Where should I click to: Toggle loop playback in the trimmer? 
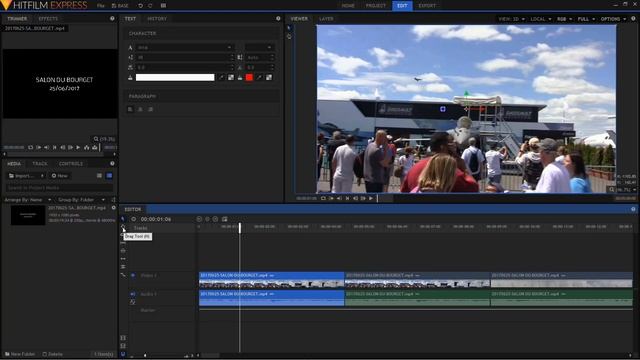pyautogui.click(x=31, y=147)
